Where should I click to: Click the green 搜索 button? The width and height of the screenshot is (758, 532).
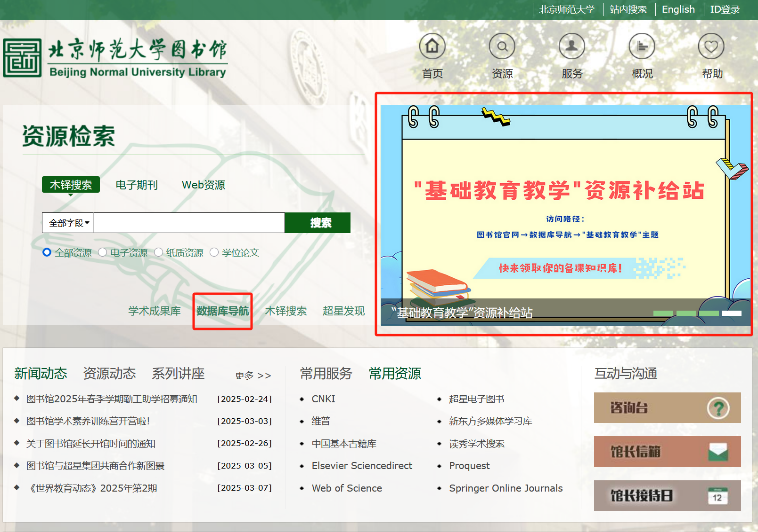[x=318, y=222]
